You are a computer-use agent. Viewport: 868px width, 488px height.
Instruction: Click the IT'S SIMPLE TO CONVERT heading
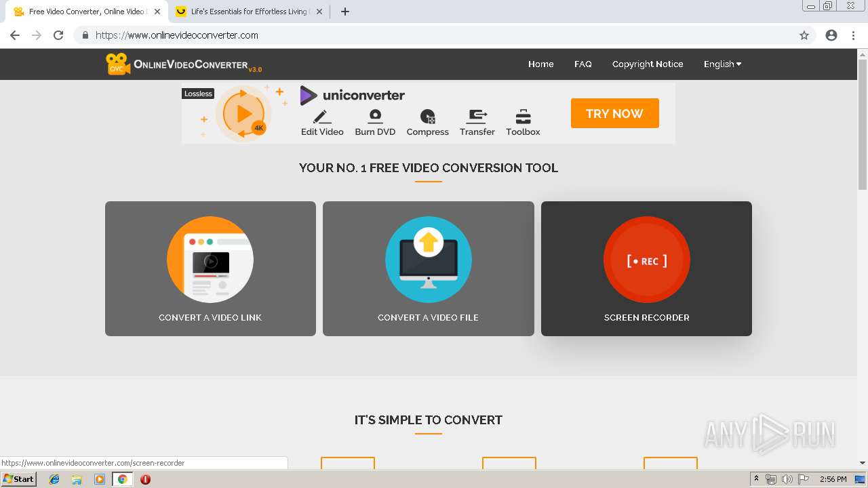429,420
